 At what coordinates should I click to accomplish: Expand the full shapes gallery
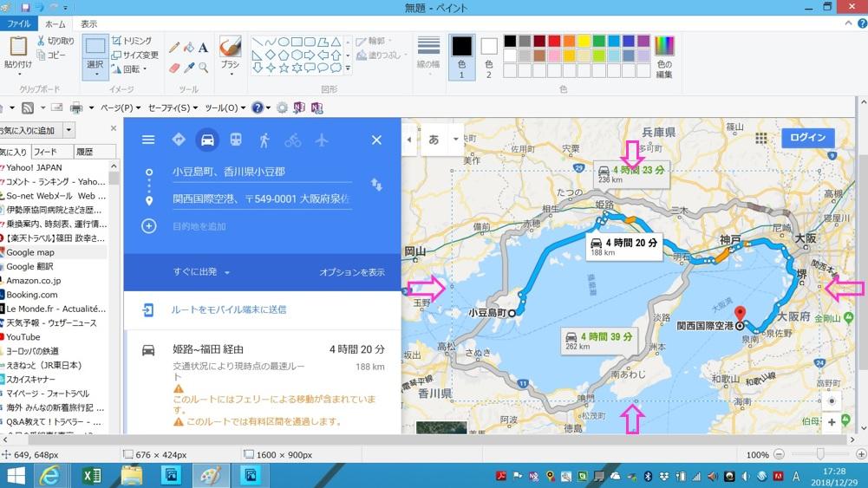[x=348, y=68]
